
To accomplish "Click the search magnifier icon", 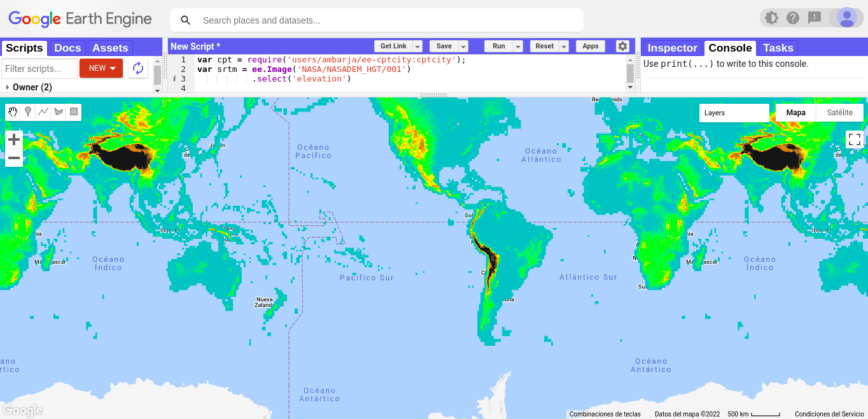I will tap(186, 20).
